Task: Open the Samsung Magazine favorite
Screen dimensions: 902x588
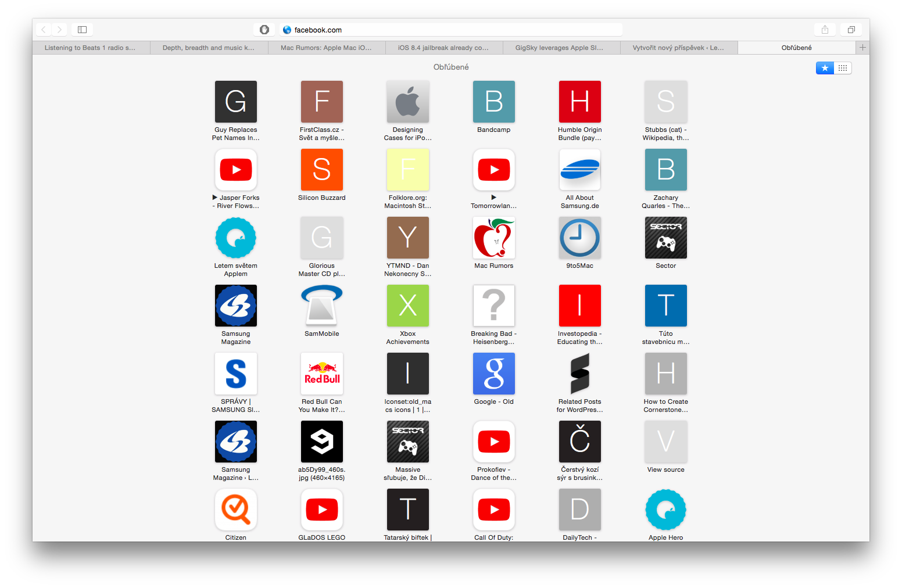Action: [x=236, y=306]
